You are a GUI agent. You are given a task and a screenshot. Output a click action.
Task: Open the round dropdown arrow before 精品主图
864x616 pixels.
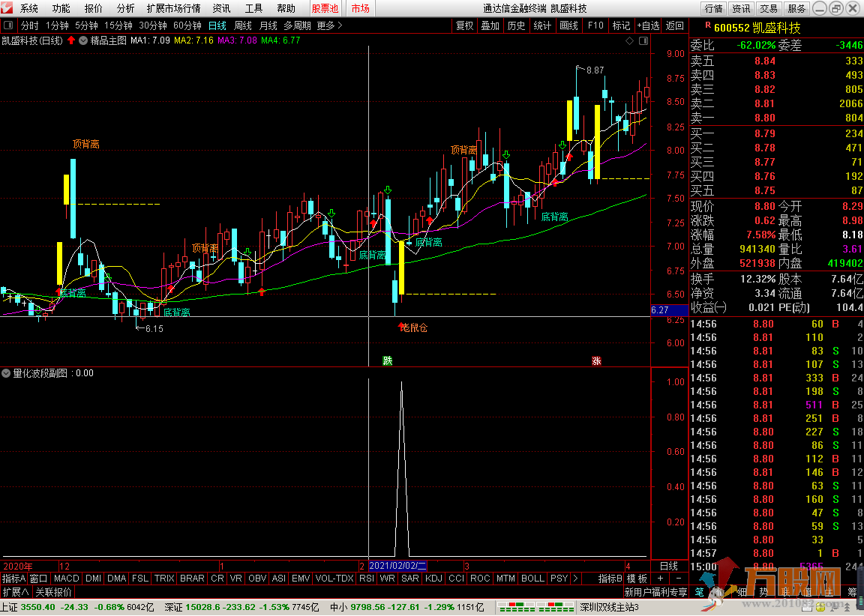pyautogui.click(x=83, y=40)
